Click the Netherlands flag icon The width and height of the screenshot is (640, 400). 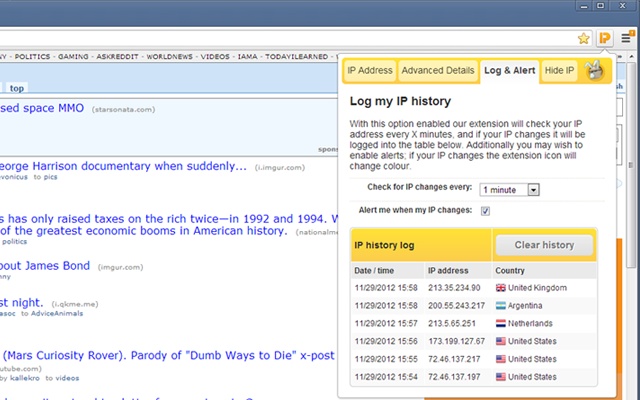(x=501, y=324)
